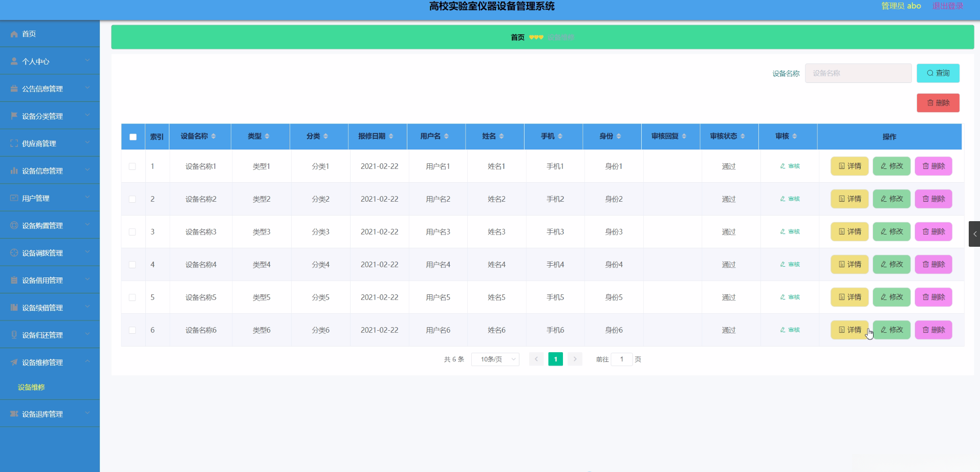Click the person icon beside 个人中心
Viewport: 980px width, 472px height.
(x=14, y=61)
